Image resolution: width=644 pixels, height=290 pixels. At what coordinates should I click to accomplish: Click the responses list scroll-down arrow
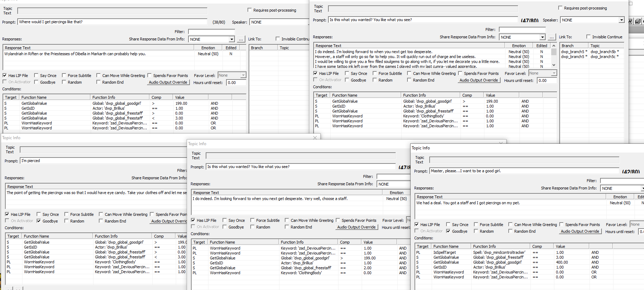[554, 65]
